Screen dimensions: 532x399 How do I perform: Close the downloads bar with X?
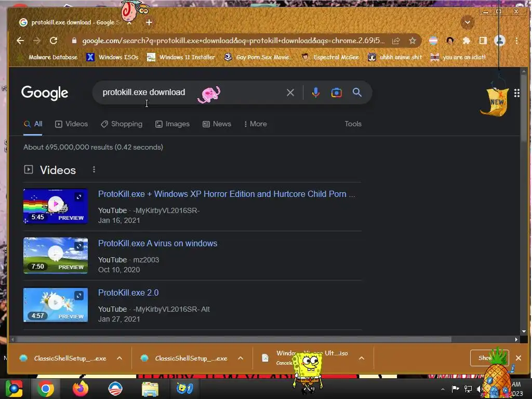point(518,357)
